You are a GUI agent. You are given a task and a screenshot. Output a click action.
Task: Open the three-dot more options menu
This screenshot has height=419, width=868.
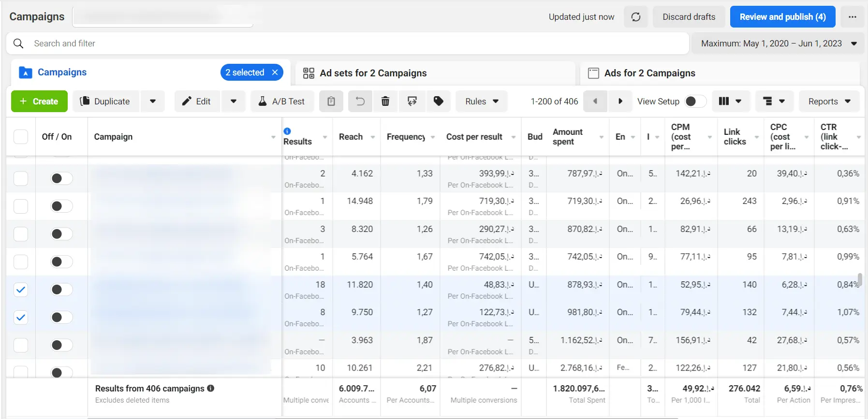click(x=852, y=17)
